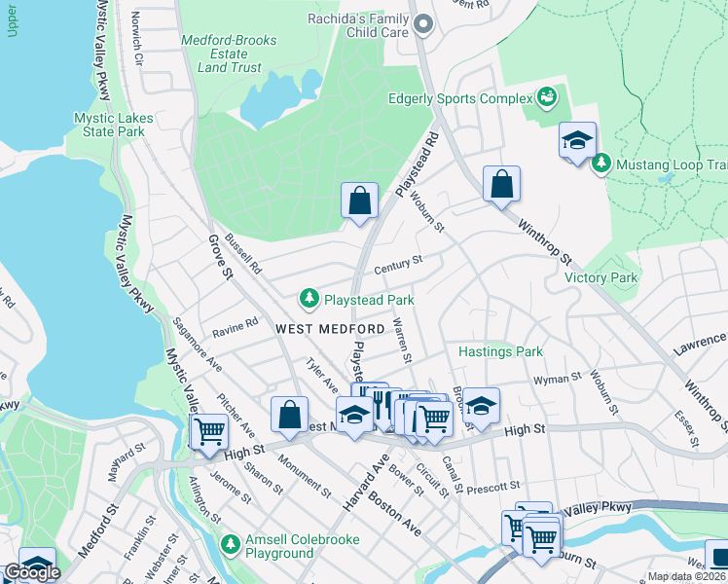Select the shopping bag marker beside Playstead Rd
This screenshot has width=728, height=584.
(x=359, y=202)
